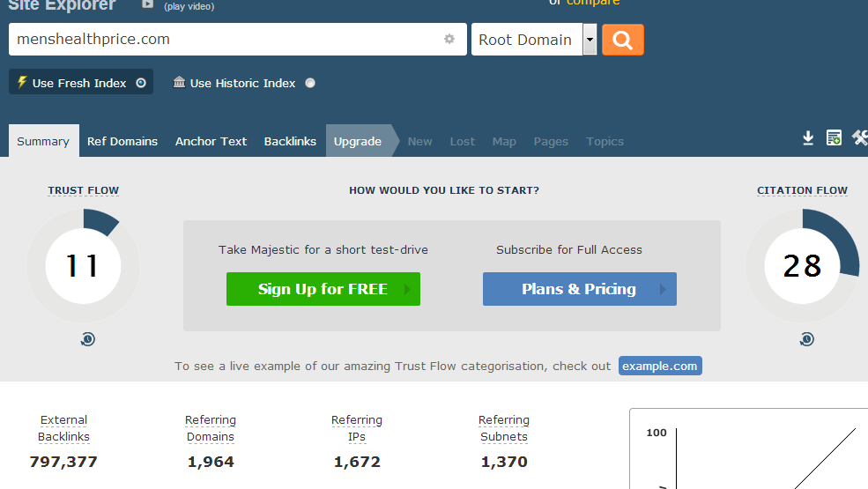
Task: Open Citation Flow history clock icon
Action: 807,339
